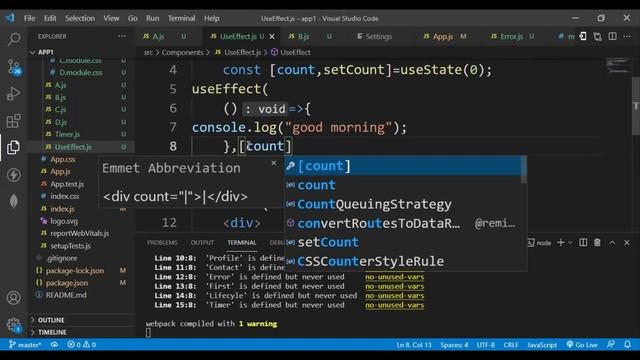Switch to the Error.js tab
The image size is (640, 360).
click(512, 36)
